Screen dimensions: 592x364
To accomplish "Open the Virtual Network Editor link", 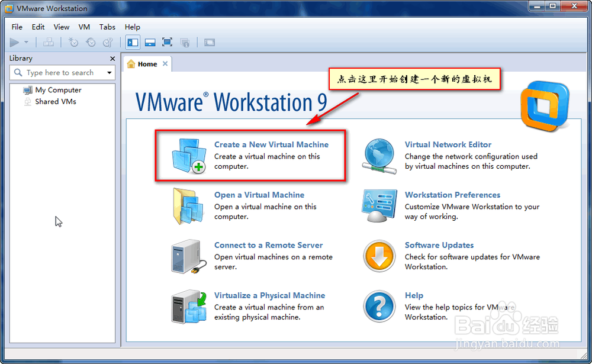I will [448, 144].
